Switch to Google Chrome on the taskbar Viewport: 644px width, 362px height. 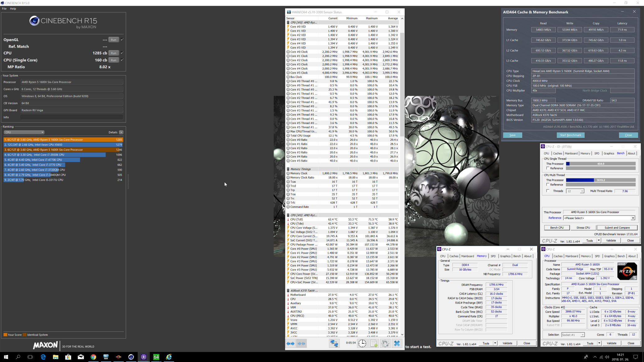click(x=93, y=357)
